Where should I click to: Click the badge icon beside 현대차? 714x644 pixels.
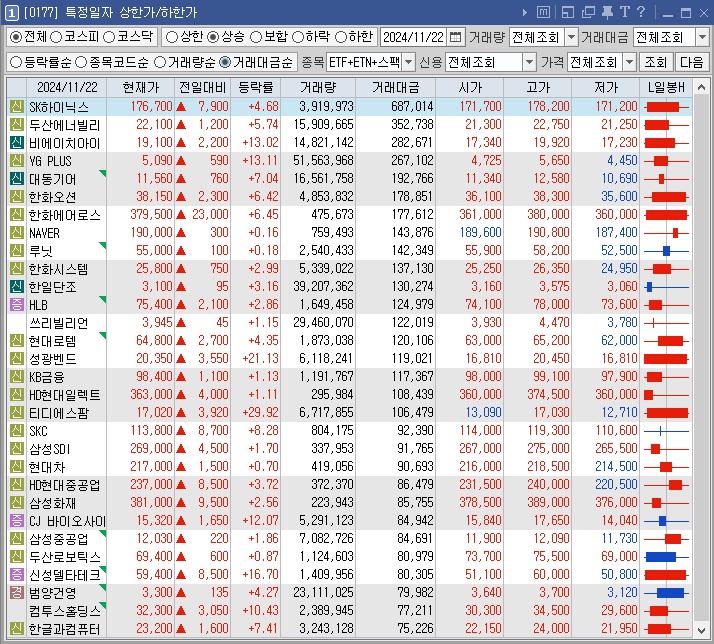(x=17, y=467)
